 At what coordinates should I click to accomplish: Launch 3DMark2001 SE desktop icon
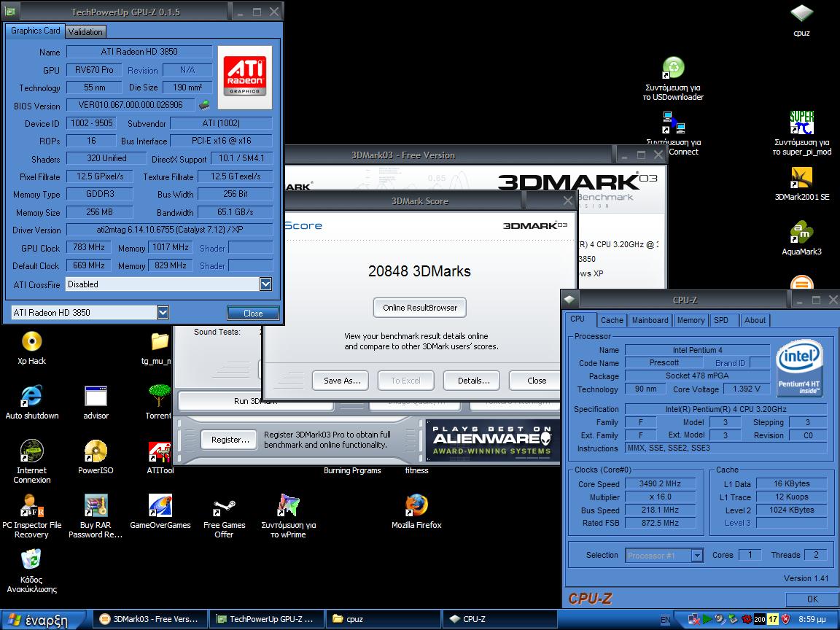(x=801, y=177)
